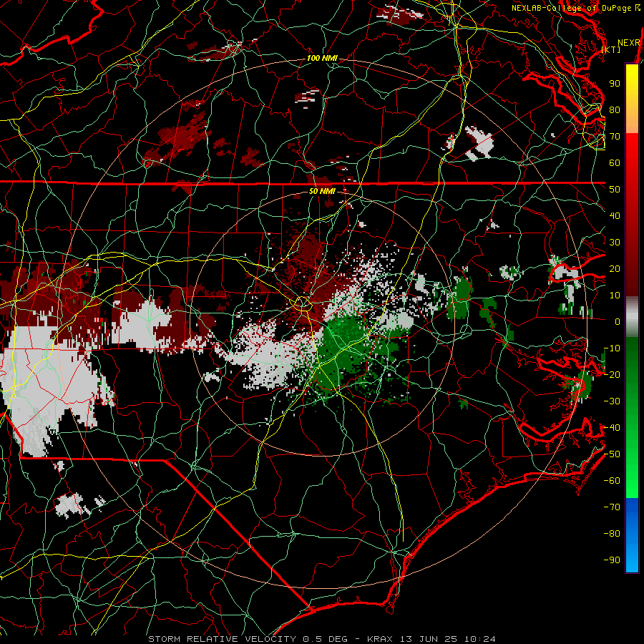
Task: Click the storm relative velocity caption text
Action: tap(321, 639)
